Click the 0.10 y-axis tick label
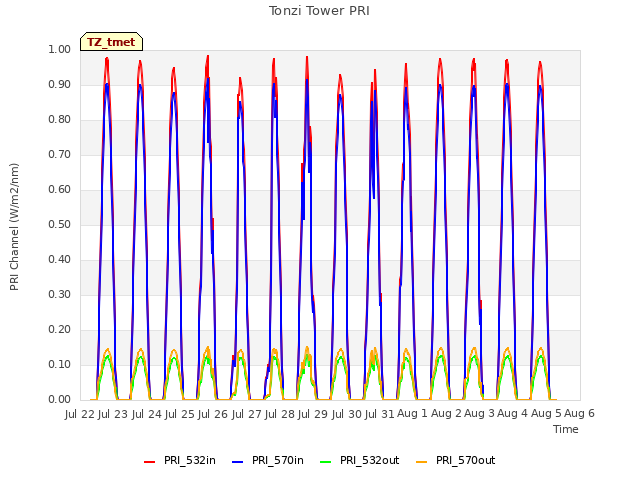The image size is (640, 480). pyautogui.click(x=60, y=364)
